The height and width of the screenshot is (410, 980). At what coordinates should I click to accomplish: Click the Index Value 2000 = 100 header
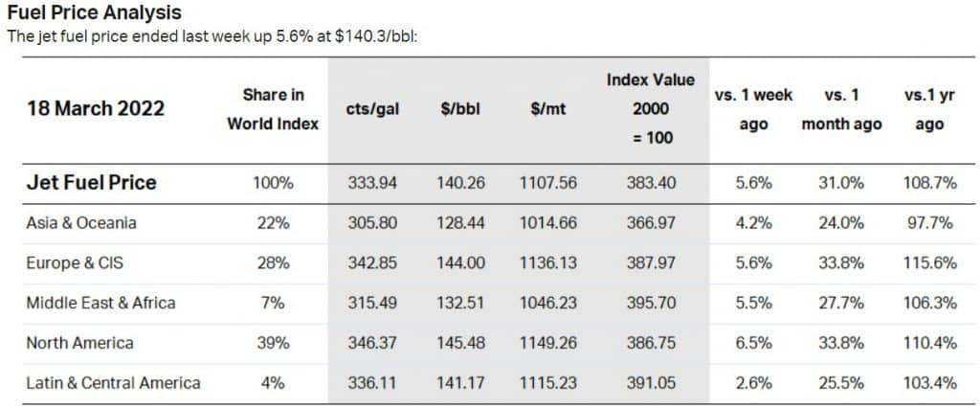651,109
